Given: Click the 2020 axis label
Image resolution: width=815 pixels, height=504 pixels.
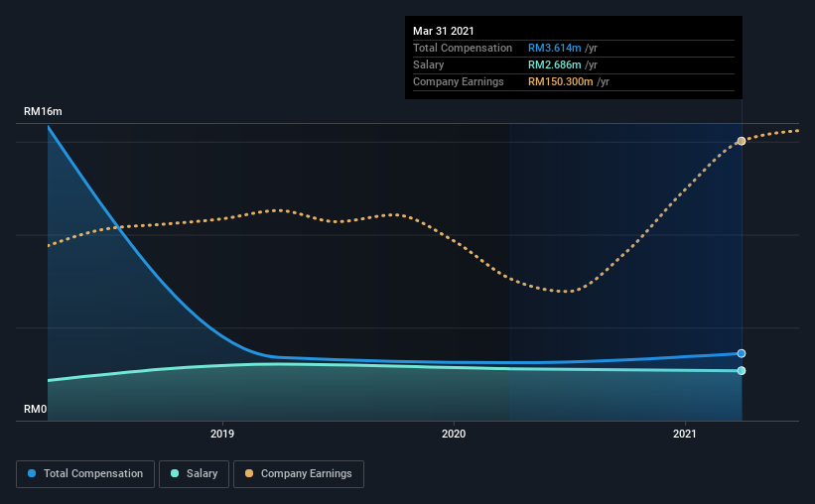Looking at the screenshot, I should point(454,434).
